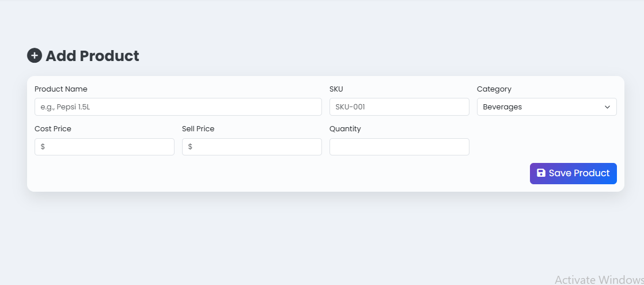
Task: Focus the Sell Price input box
Action: point(252,147)
